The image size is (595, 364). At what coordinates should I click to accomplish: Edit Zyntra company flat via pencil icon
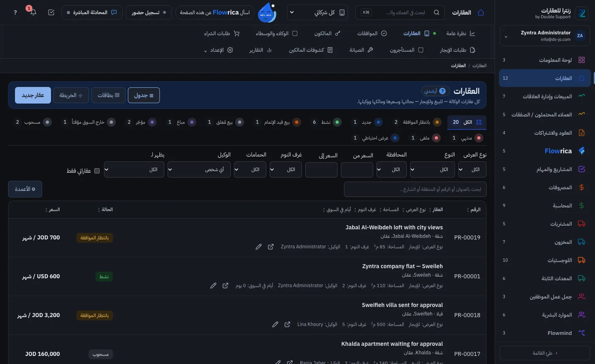[213, 286]
